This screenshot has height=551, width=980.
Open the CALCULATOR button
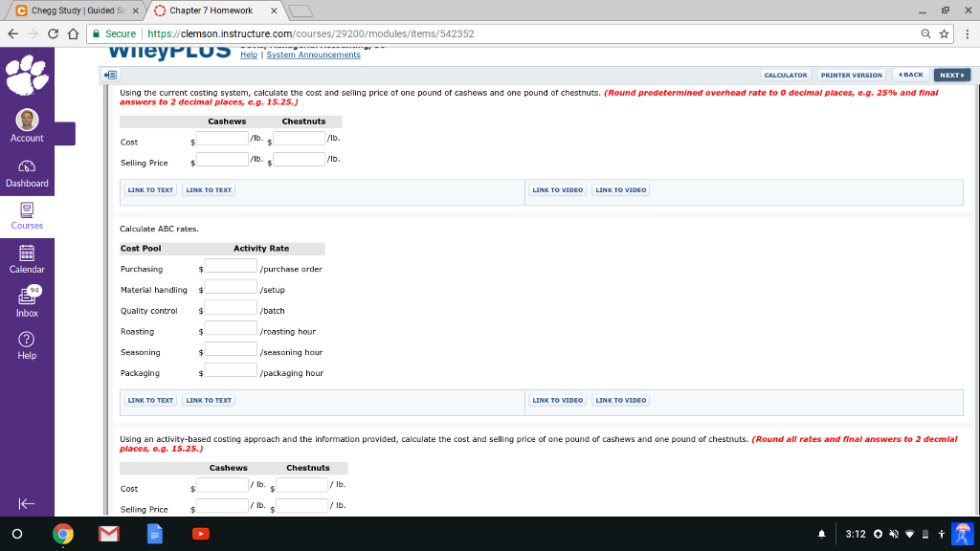[x=786, y=75]
